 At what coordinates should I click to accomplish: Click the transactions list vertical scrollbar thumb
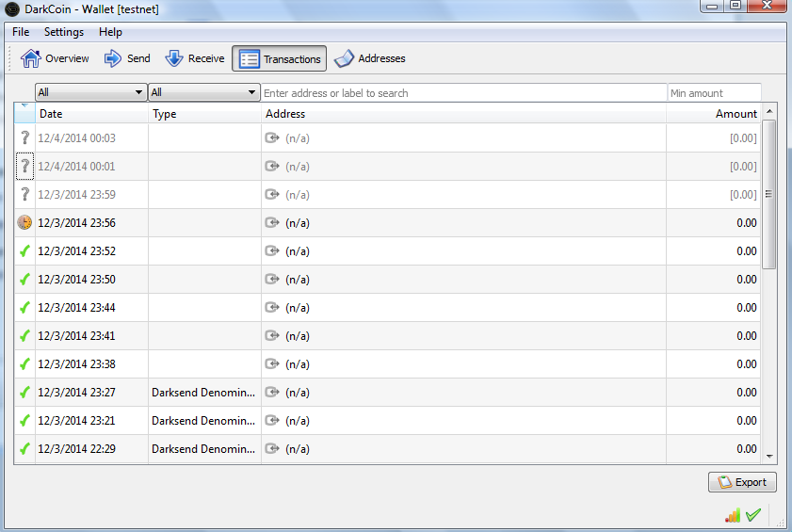768,194
